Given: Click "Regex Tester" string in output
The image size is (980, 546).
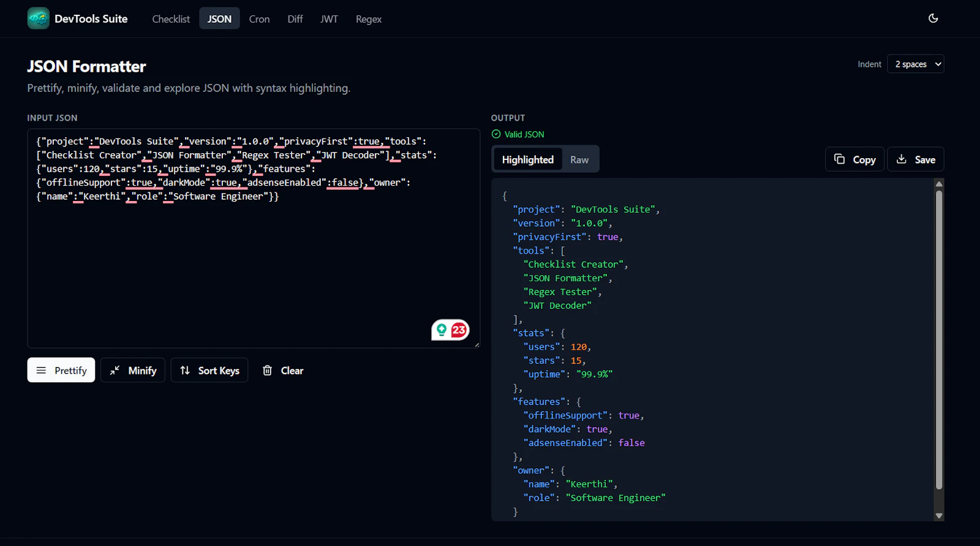Looking at the screenshot, I should coord(560,292).
